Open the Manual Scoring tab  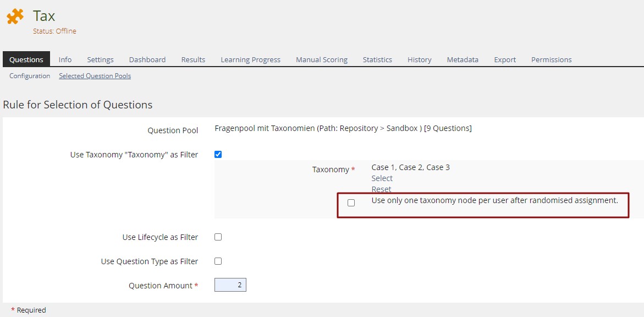click(322, 59)
